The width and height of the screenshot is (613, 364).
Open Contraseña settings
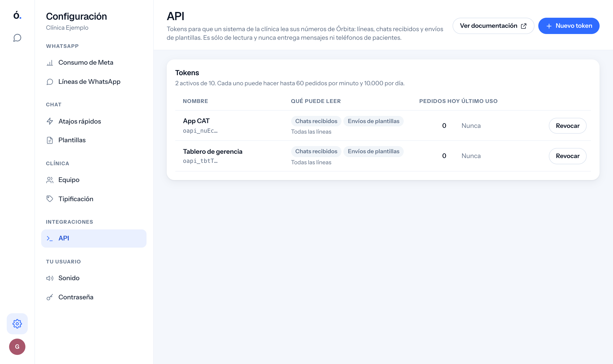point(94,297)
